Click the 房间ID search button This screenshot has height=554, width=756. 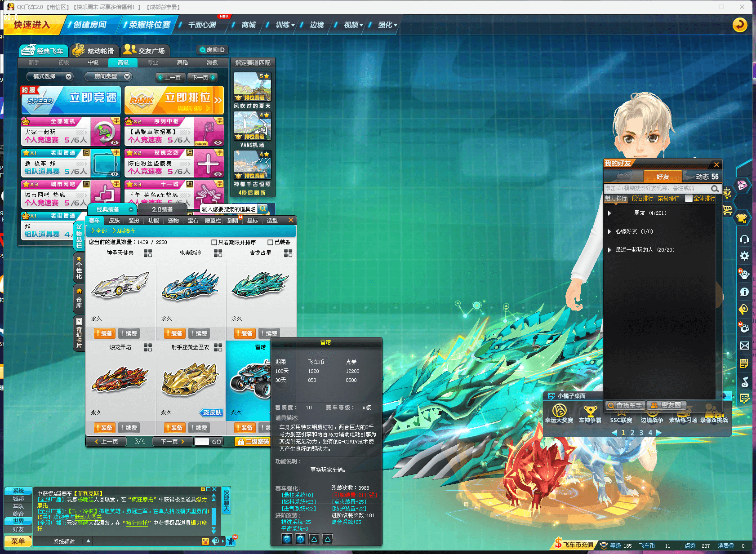pos(212,50)
